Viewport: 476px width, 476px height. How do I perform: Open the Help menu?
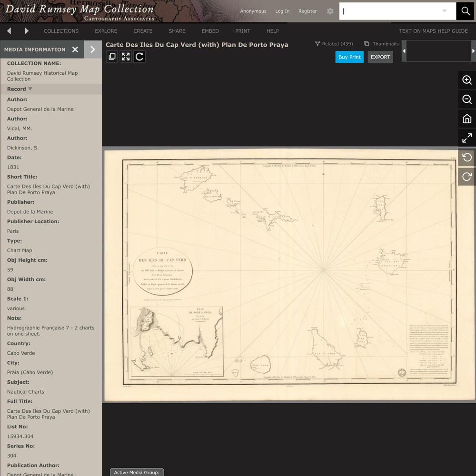point(273,31)
